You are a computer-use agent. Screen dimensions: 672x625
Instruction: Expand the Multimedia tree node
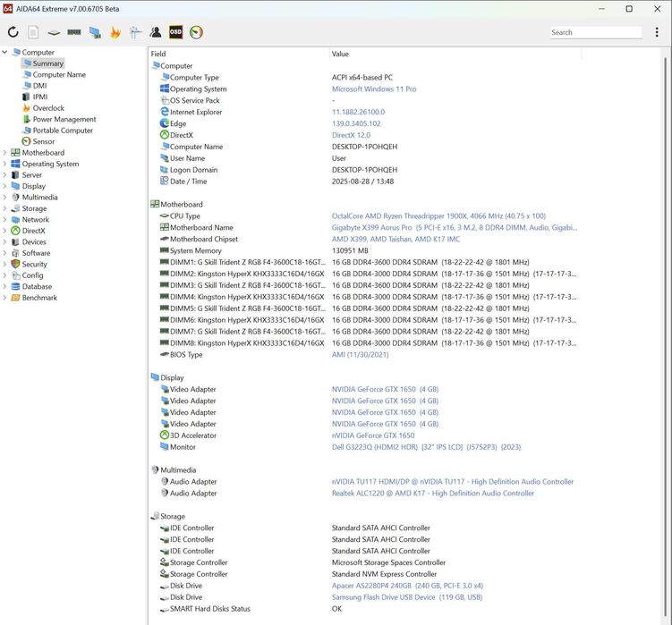tap(4, 197)
